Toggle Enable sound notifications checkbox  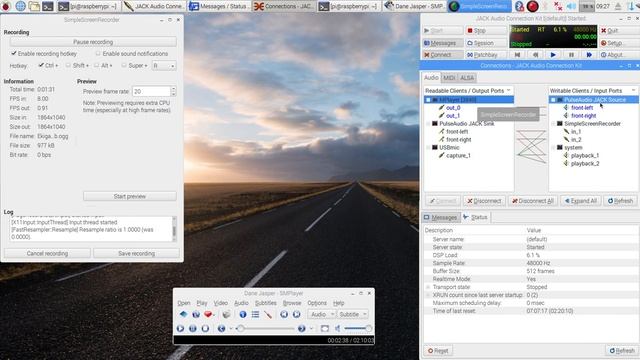[x=98, y=53]
